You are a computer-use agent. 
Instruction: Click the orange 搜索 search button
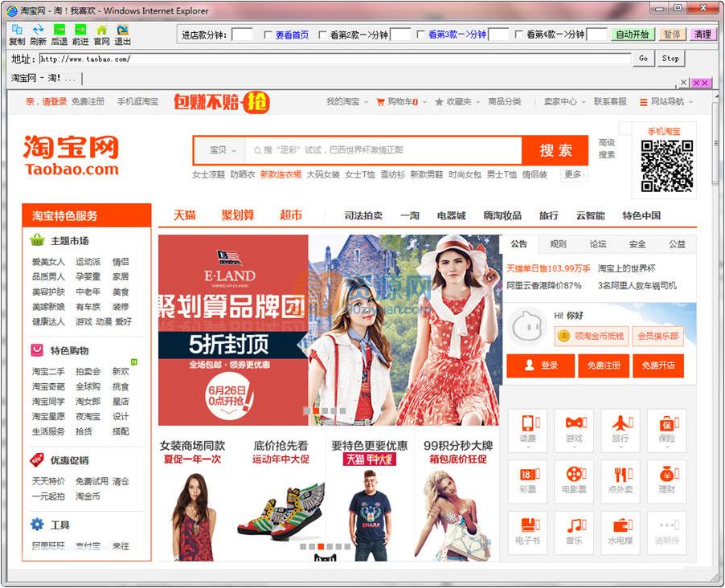pos(555,150)
